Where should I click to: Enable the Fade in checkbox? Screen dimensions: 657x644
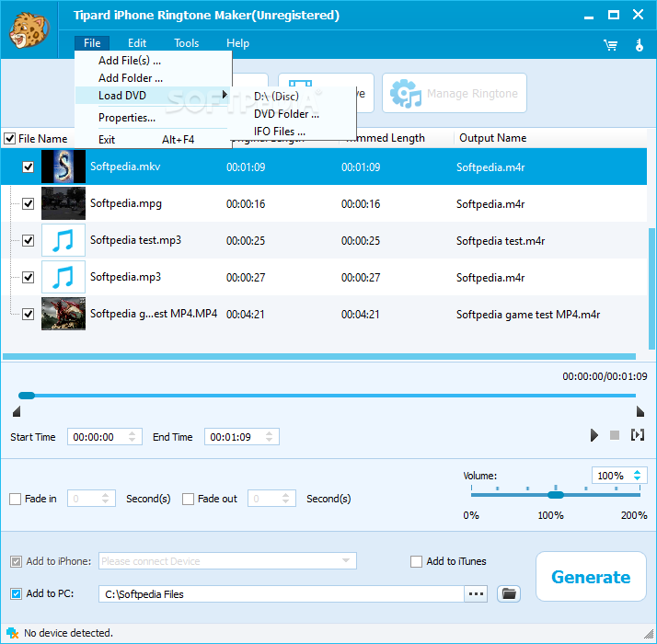(x=15, y=499)
